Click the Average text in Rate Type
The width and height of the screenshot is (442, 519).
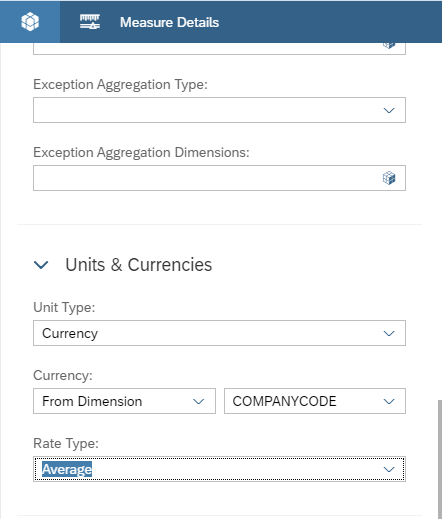(x=67, y=469)
